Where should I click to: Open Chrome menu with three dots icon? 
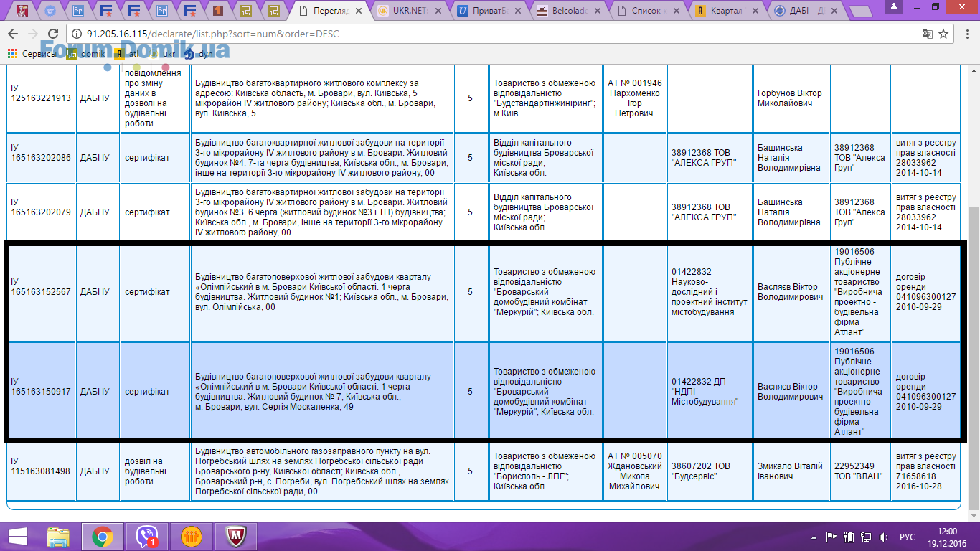[966, 34]
